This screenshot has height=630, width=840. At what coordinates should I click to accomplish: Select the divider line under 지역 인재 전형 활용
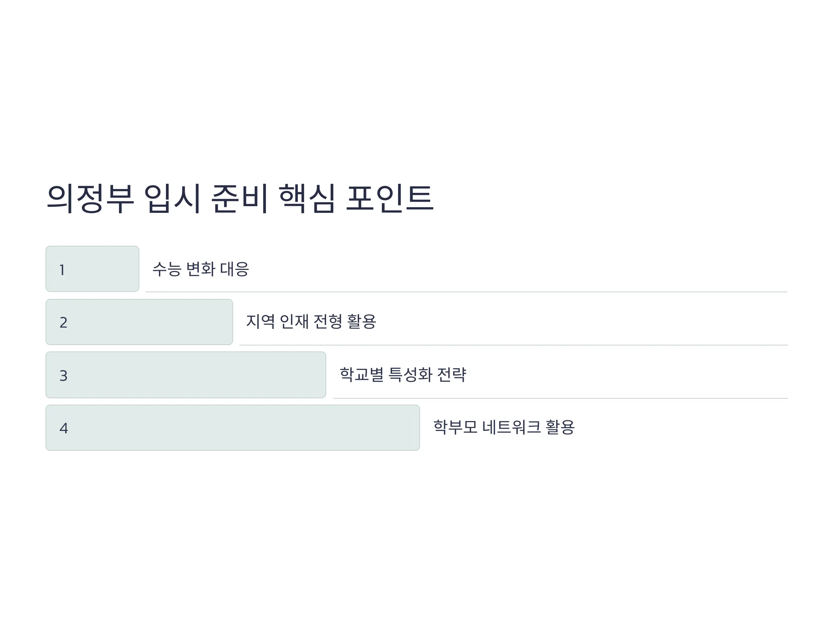[513, 345]
